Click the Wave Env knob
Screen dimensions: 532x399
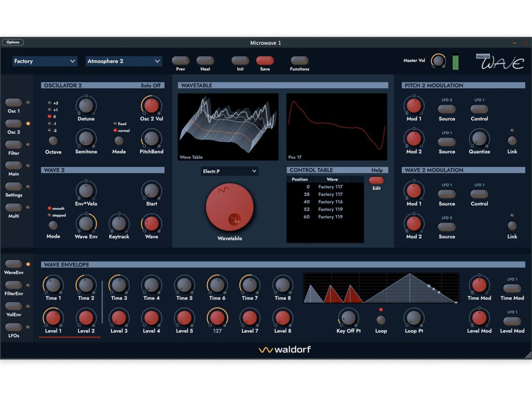[86, 223]
